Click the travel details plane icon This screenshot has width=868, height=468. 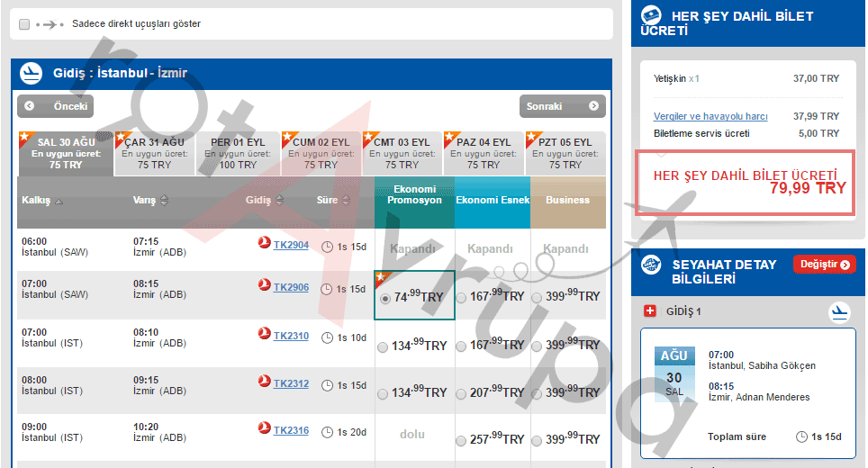pos(653,265)
